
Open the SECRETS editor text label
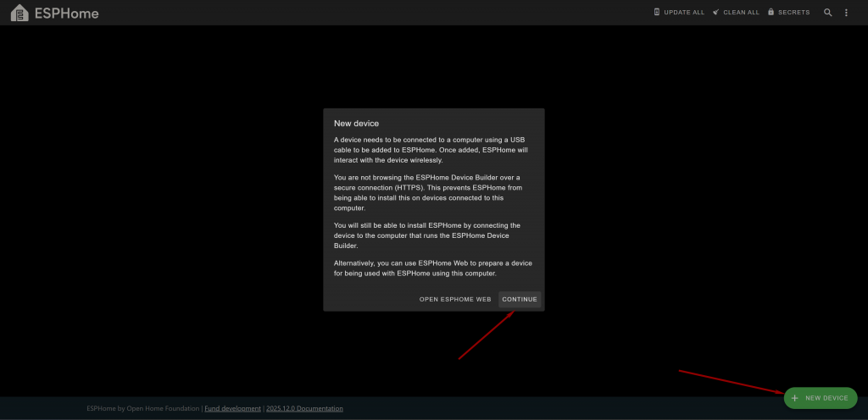point(793,13)
